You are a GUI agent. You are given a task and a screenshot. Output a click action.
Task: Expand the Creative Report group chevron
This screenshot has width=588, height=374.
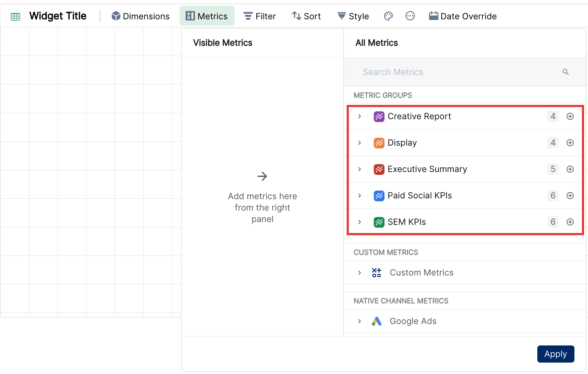pyautogui.click(x=360, y=116)
